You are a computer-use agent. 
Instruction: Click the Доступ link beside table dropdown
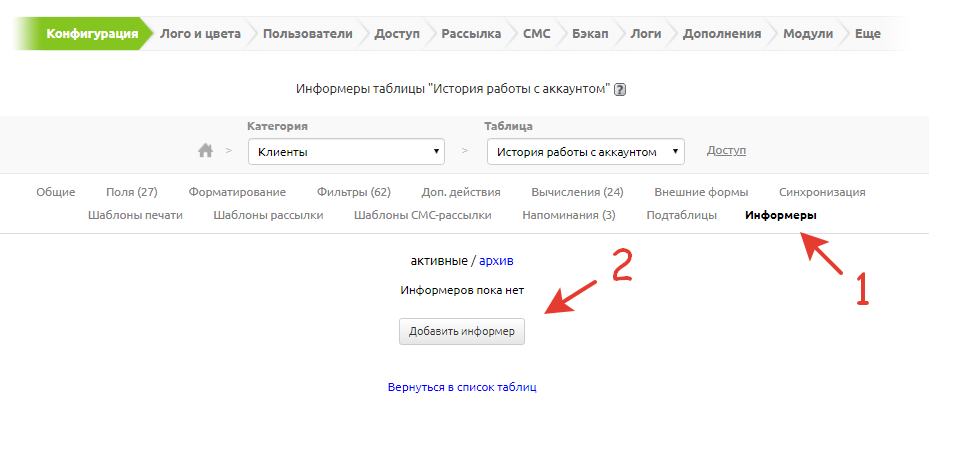[726, 151]
